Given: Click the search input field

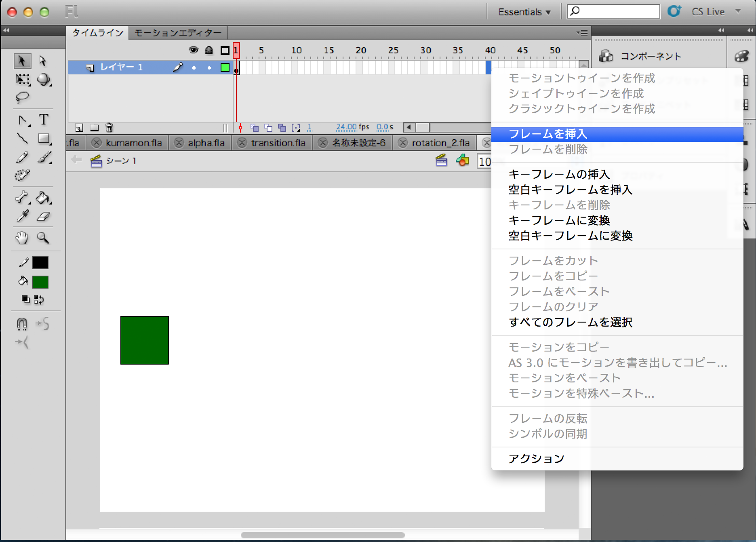Looking at the screenshot, I should 618,11.
